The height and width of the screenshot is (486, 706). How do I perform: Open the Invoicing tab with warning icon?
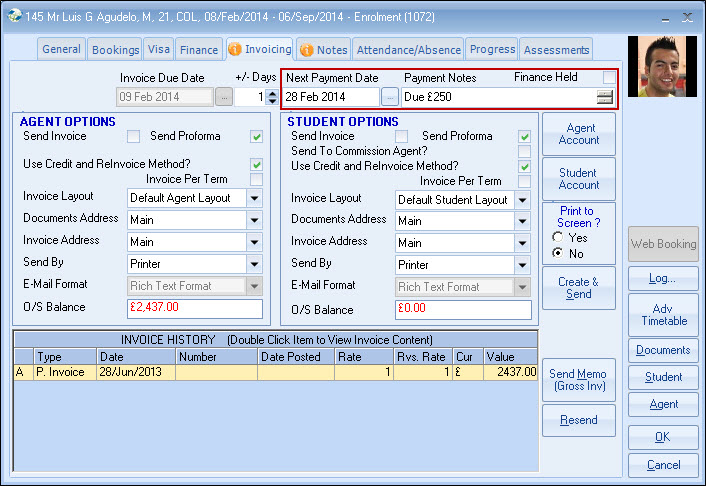pyautogui.click(x=260, y=48)
